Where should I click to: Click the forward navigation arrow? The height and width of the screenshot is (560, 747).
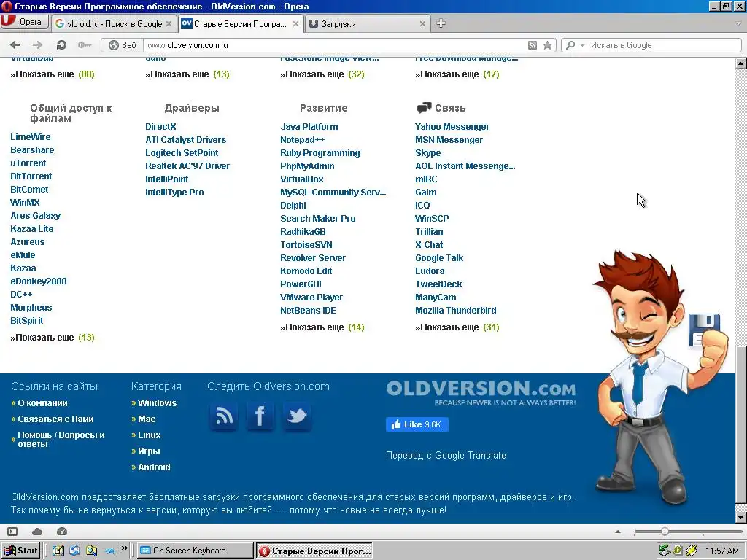37,45
